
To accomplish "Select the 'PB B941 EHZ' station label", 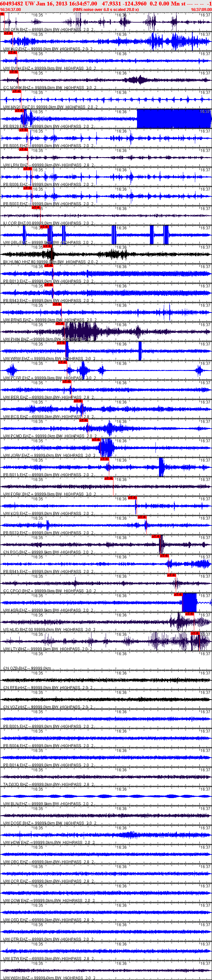I will pos(15,571).
